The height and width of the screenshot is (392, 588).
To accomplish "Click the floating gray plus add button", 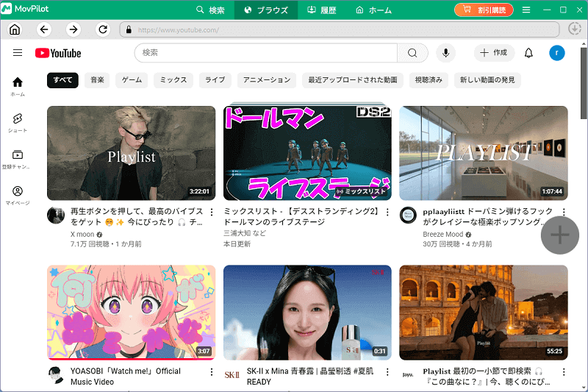I will (x=560, y=235).
